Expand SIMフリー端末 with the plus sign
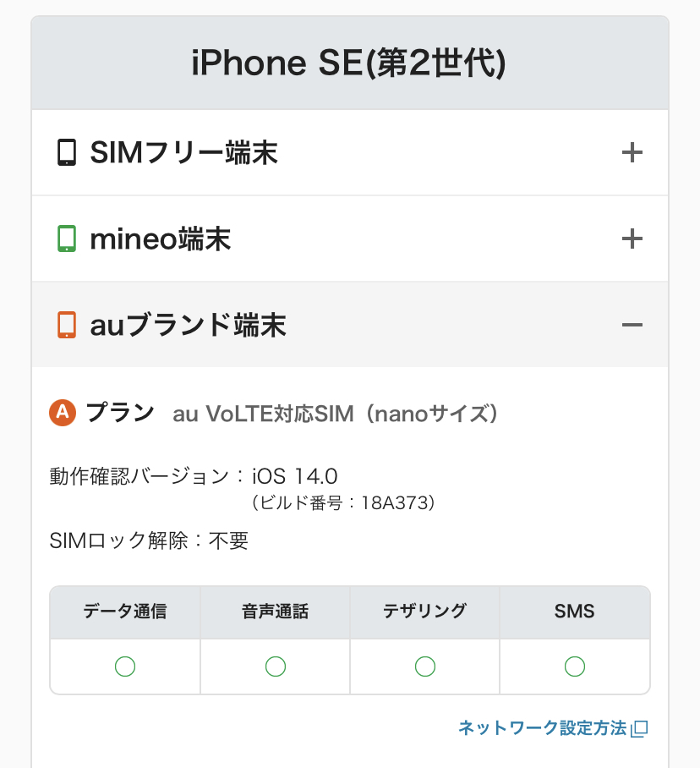700x768 pixels. tap(632, 153)
